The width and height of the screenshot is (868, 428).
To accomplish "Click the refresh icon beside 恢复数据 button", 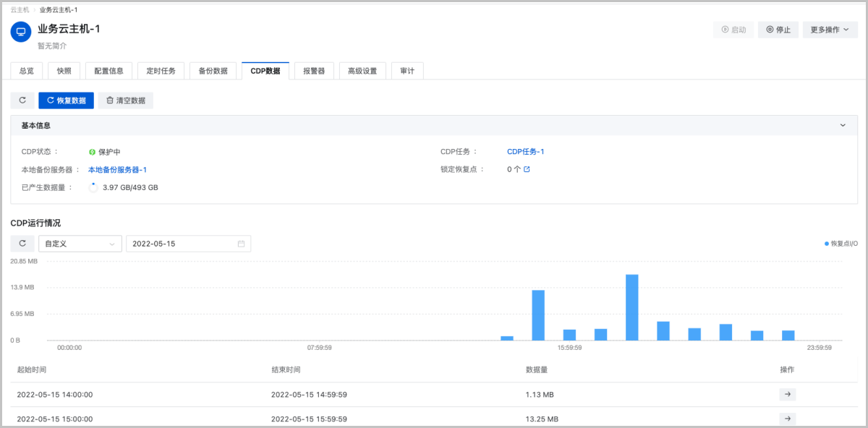I will tap(22, 100).
